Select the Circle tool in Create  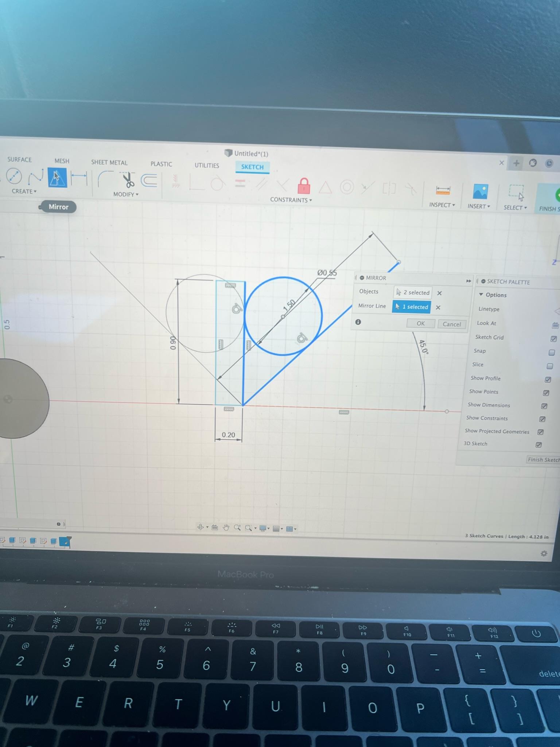click(14, 176)
